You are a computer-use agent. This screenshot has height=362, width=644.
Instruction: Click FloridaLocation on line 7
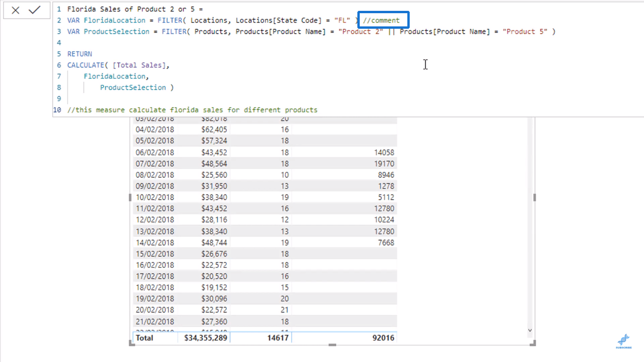coord(115,76)
